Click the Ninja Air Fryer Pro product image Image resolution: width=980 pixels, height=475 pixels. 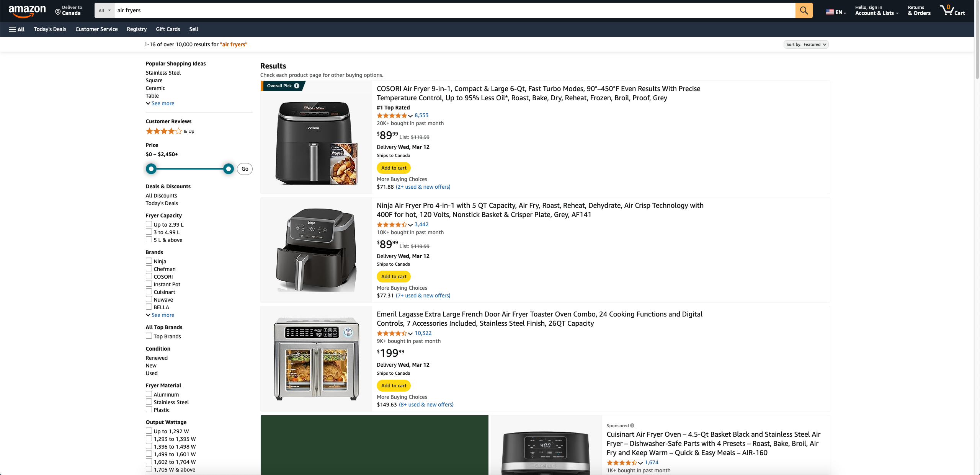tap(316, 250)
